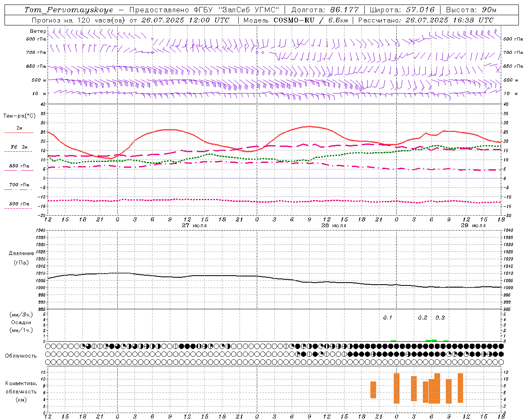Click the "Давление" pressure panel label
The height and width of the screenshot is (420, 525).
coord(21,253)
